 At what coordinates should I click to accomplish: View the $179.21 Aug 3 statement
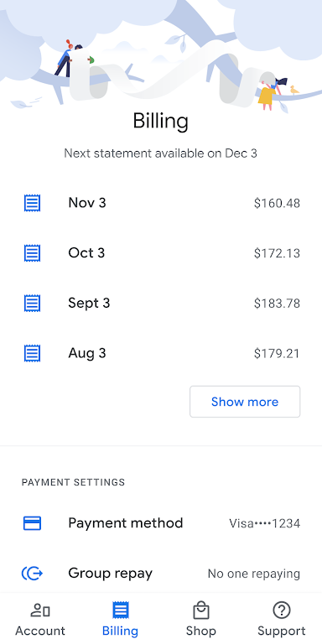pyautogui.click(x=161, y=353)
